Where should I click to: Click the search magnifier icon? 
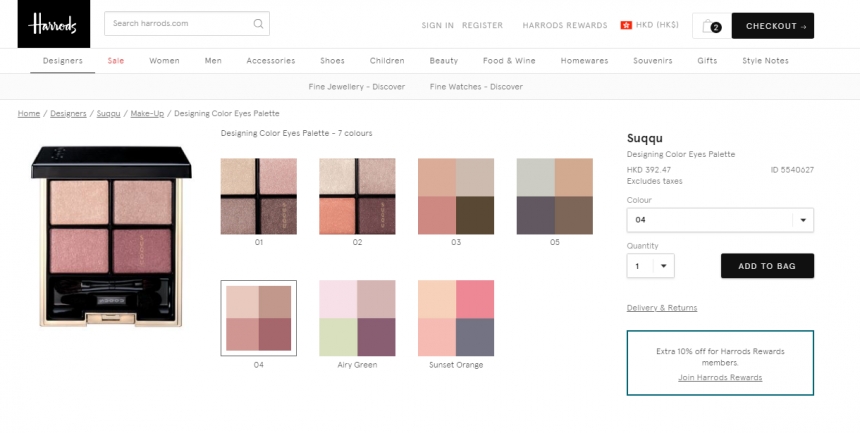[258, 24]
